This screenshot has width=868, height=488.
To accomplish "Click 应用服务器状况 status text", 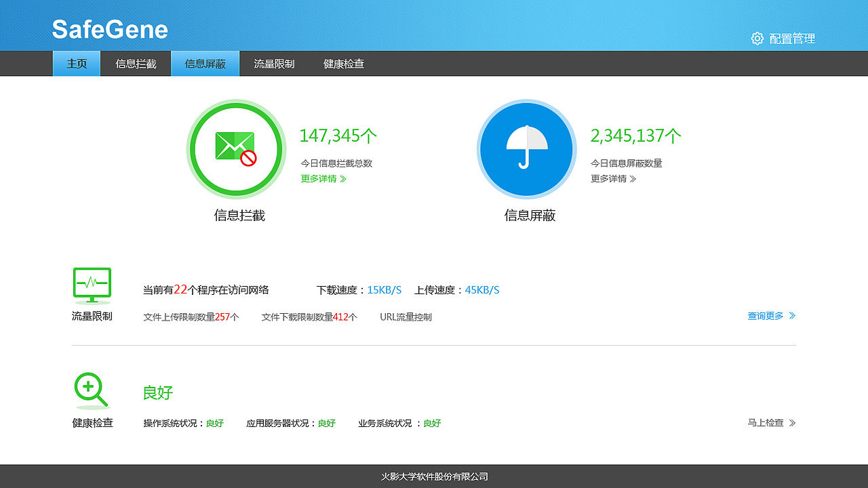I will [x=291, y=423].
